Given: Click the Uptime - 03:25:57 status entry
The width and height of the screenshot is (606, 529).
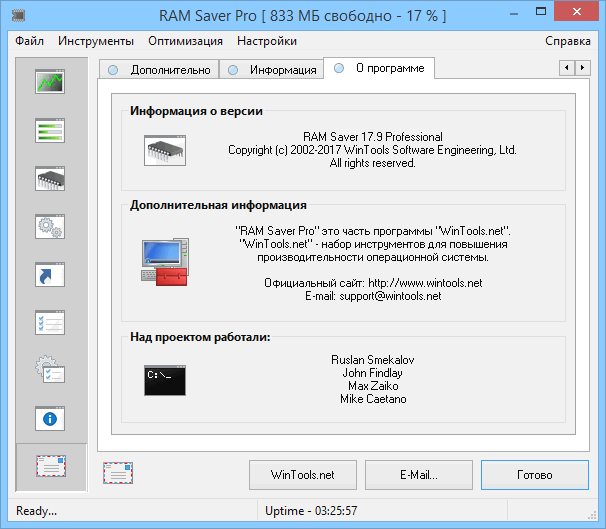Looking at the screenshot, I should tap(311, 511).
